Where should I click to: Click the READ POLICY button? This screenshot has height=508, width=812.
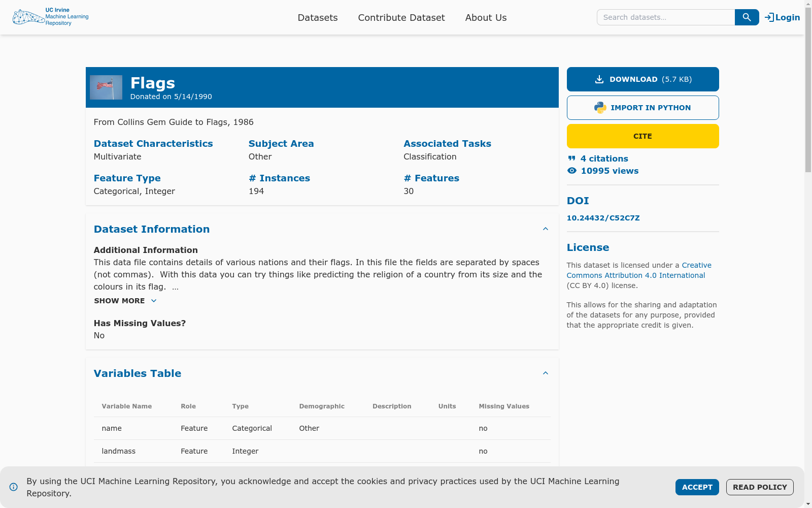coord(760,487)
